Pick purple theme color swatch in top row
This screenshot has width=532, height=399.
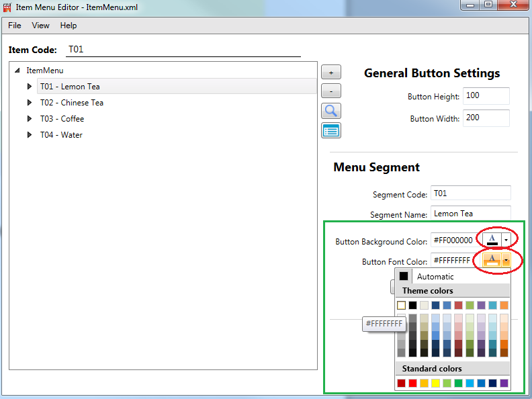(481, 306)
